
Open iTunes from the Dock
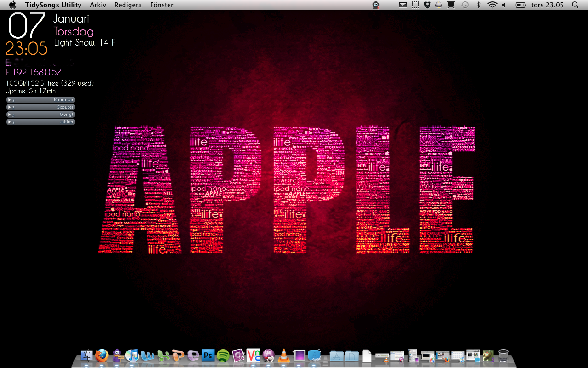pyautogui.click(x=132, y=355)
